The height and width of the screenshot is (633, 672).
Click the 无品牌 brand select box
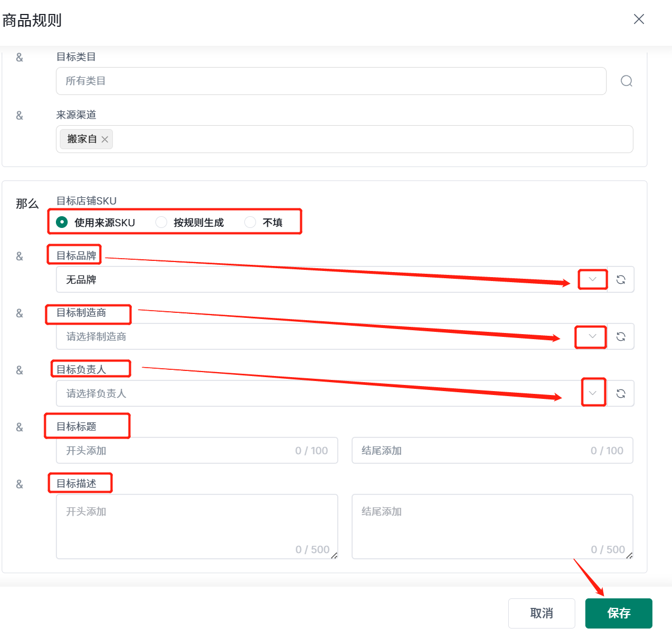point(332,279)
